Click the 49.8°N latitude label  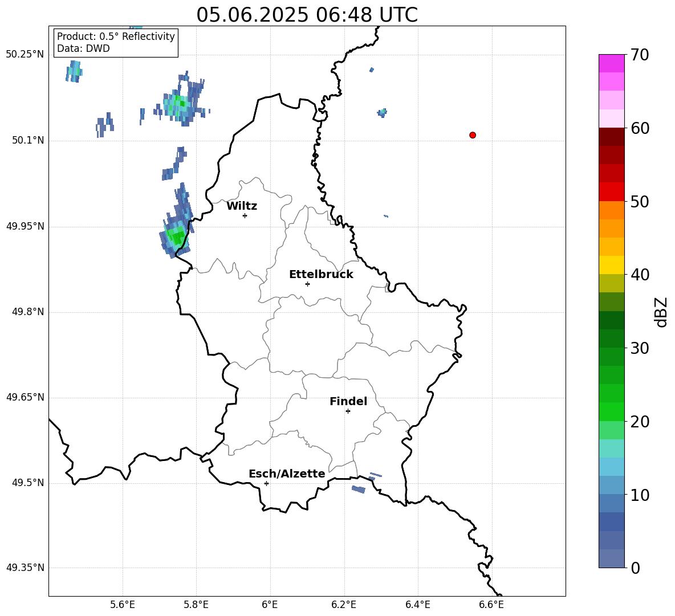pos(28,312)
